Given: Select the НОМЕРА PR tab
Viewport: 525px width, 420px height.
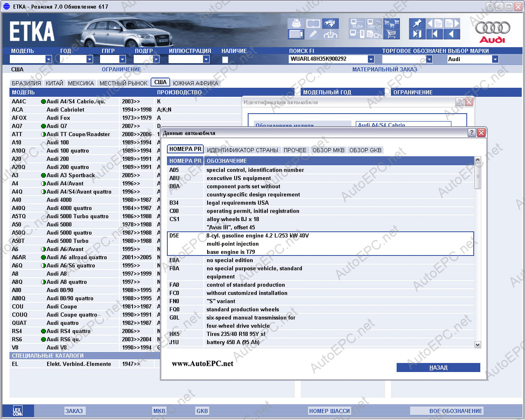Looking at the screenshot, I should point(185,149).
